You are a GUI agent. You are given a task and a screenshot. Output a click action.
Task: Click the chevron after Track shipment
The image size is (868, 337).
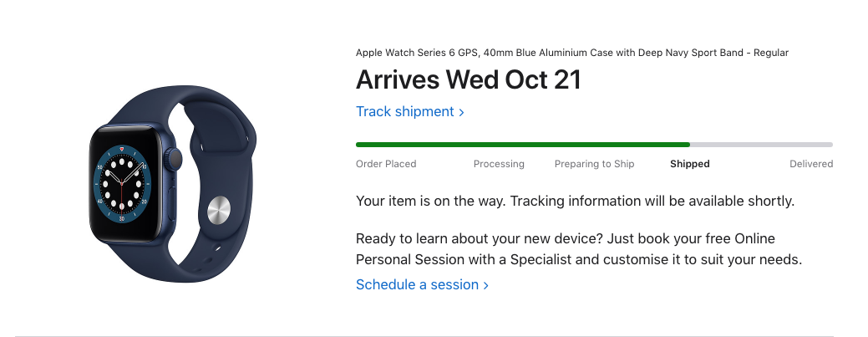click(x=461, y=112)
